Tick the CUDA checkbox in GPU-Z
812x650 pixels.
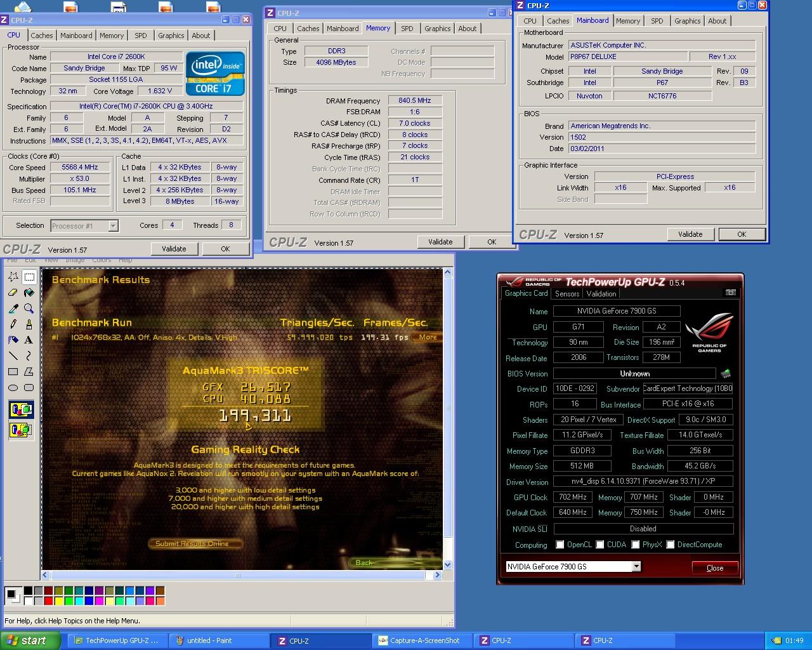[x=599, y=545]
